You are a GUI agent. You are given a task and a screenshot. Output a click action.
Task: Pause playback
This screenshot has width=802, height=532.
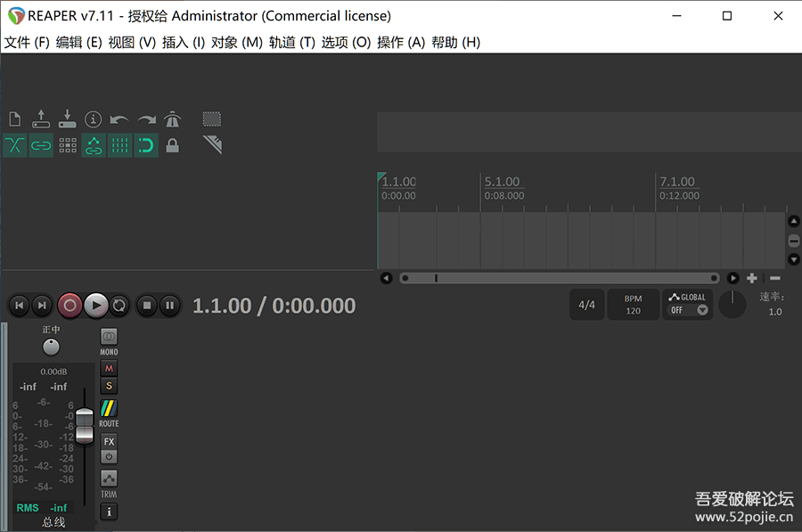[x=170, y=306]
